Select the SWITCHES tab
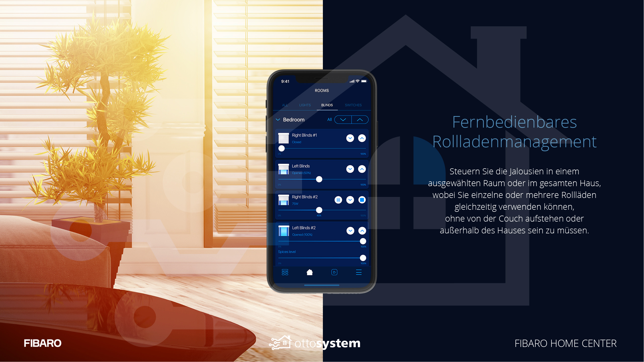Viewport: 644px width, 362px height. tap(353, 105)
